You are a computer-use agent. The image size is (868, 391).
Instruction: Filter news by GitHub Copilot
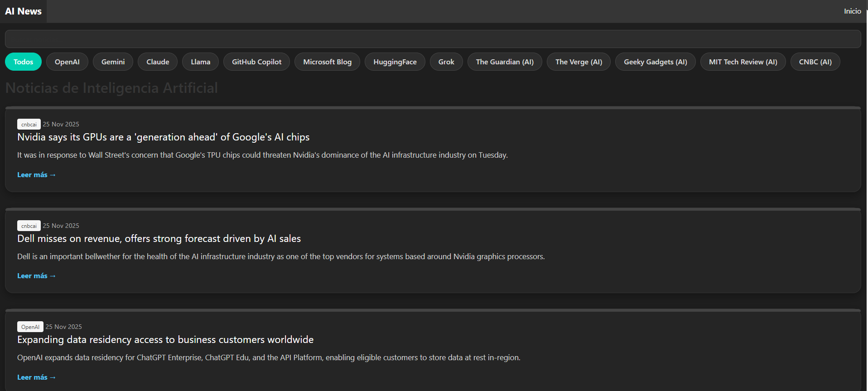click(x=256, y=62)
